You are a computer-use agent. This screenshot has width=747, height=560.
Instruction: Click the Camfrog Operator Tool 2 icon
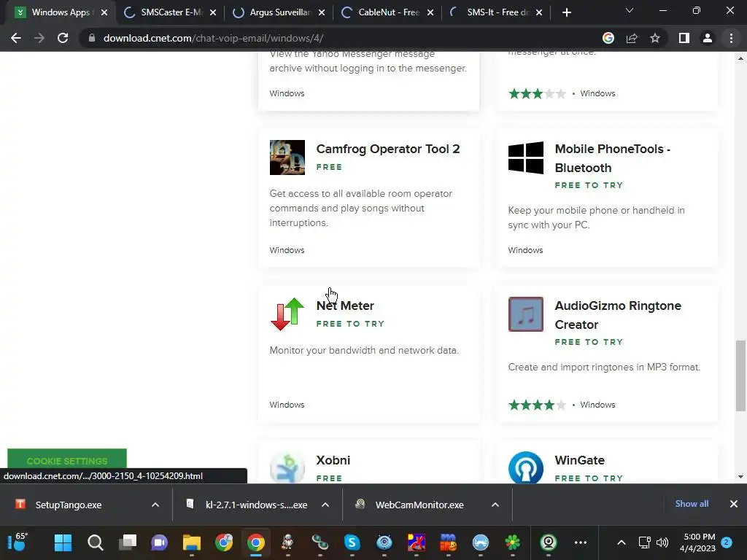[x=287, y=157]
